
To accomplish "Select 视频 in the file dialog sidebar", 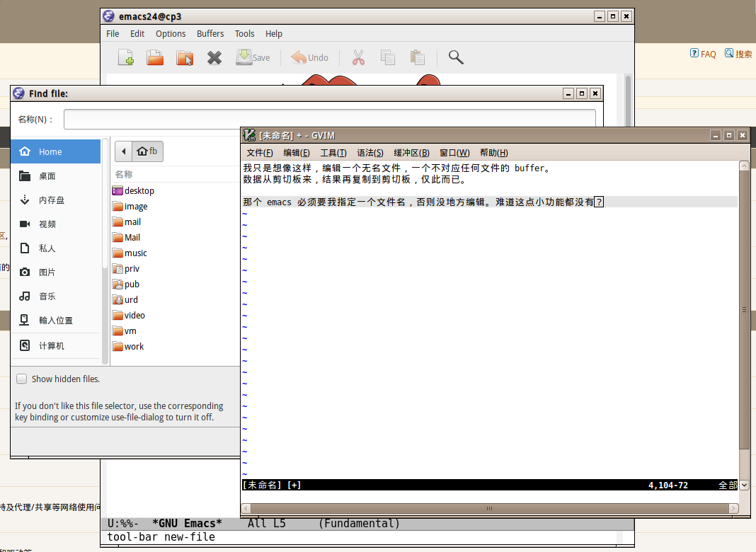I will [x=56, y=224].
